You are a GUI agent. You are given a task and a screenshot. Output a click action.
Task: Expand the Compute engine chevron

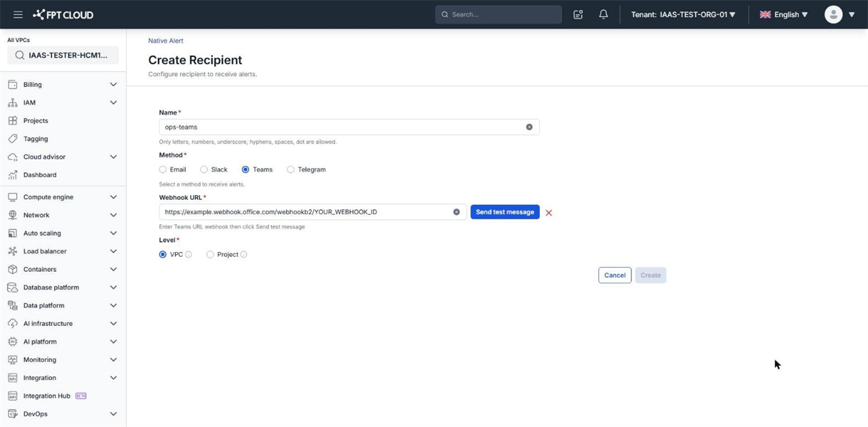(x=113, y=197)
